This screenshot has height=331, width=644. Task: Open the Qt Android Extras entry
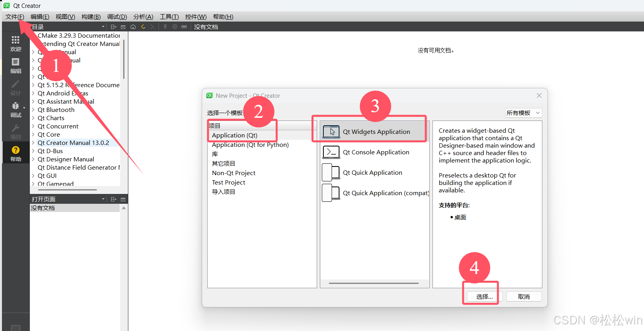63,93
